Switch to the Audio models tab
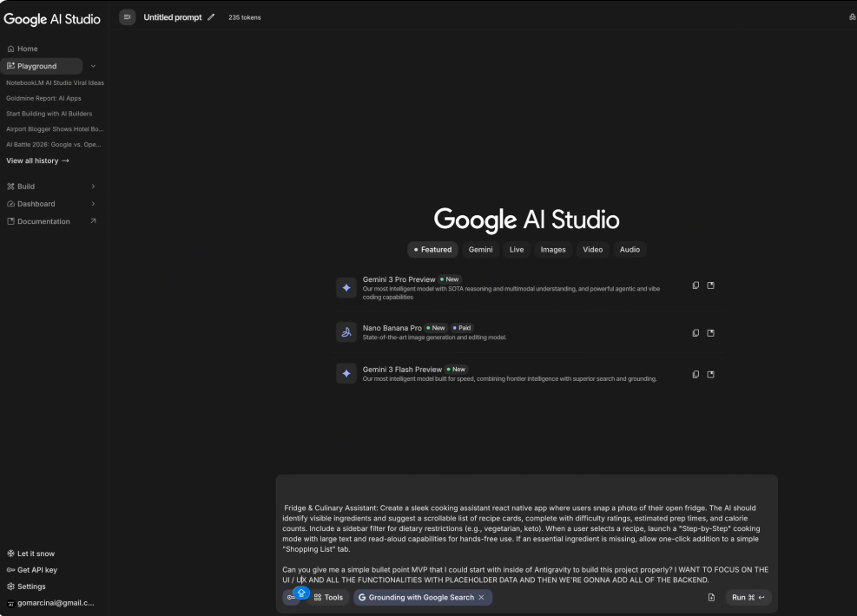 [x=630, y=250]
